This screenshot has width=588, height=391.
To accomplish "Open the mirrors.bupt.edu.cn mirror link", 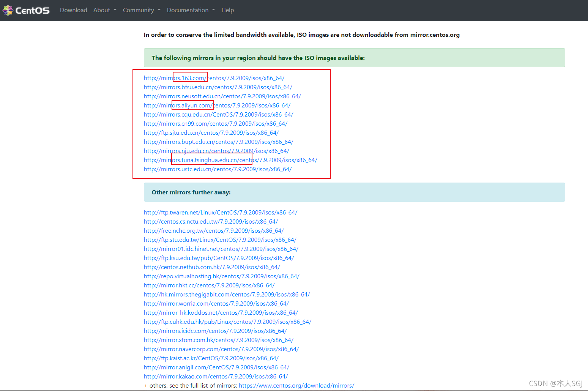I will tap(219, 142).
